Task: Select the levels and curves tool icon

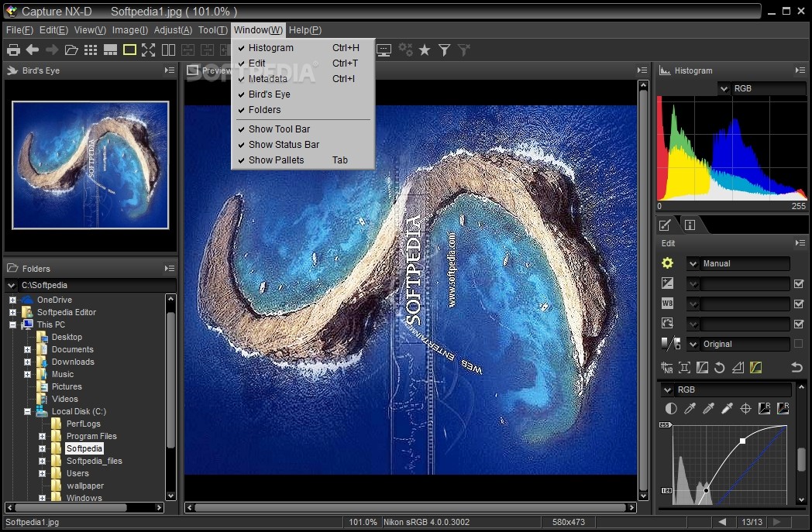Action: click(x=756, y=367)
